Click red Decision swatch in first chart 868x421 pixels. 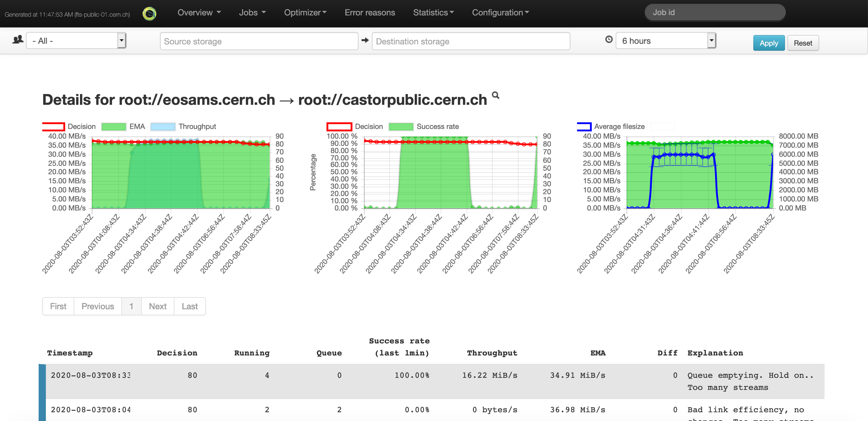(x=54, y=127)
